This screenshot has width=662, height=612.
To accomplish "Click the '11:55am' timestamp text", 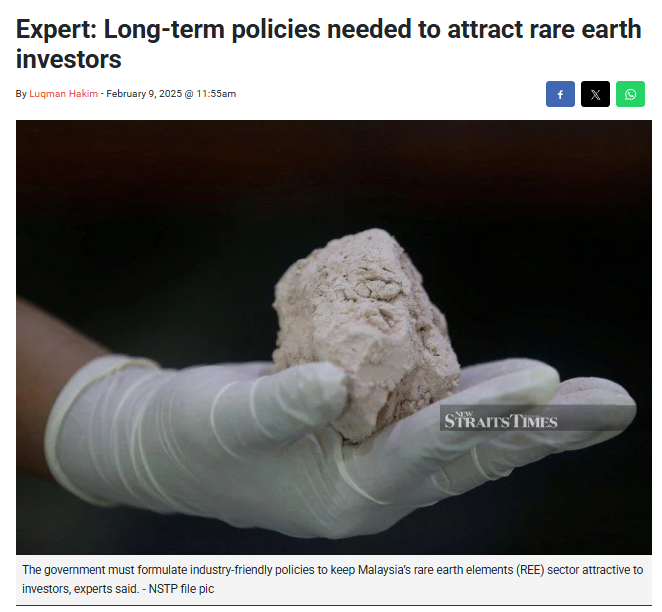I will (x=216, y=94).
